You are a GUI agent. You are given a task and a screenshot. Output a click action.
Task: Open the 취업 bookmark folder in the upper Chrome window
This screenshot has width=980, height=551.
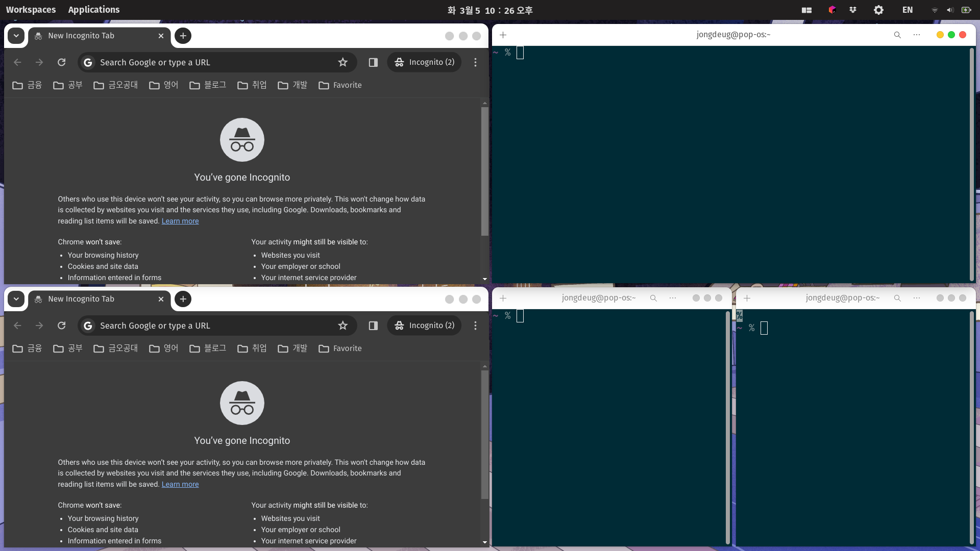252,85
